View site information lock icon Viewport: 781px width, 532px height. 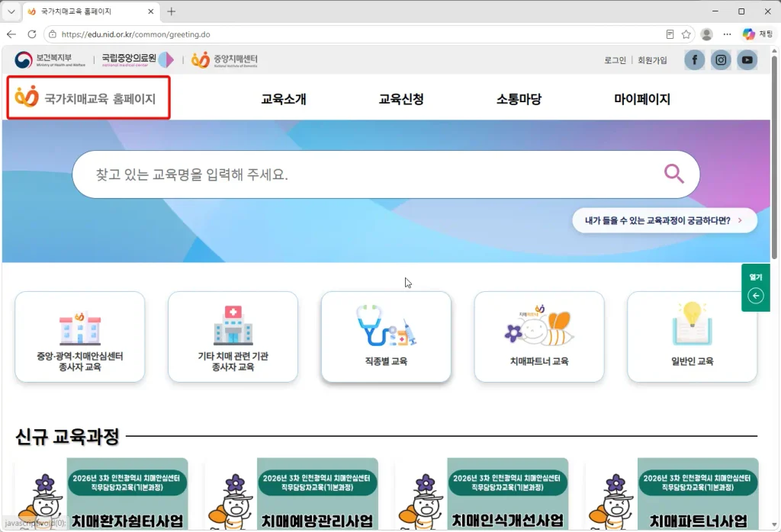[x=53, y=34]
